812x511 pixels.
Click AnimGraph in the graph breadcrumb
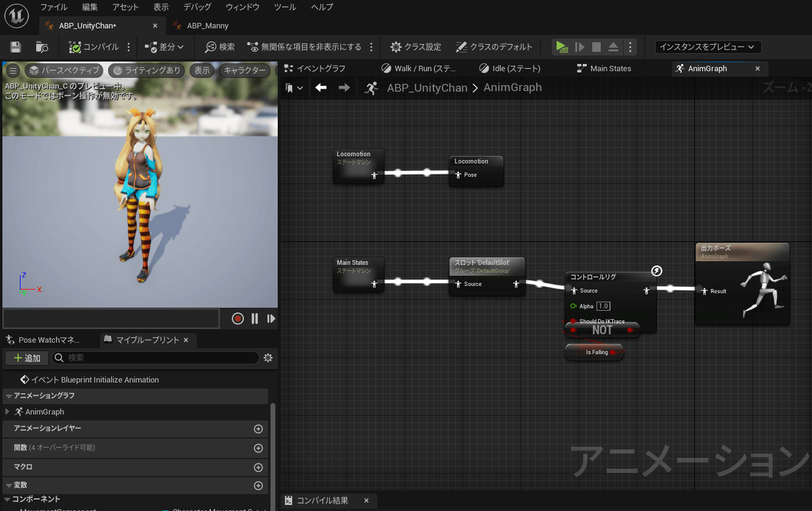513,88
